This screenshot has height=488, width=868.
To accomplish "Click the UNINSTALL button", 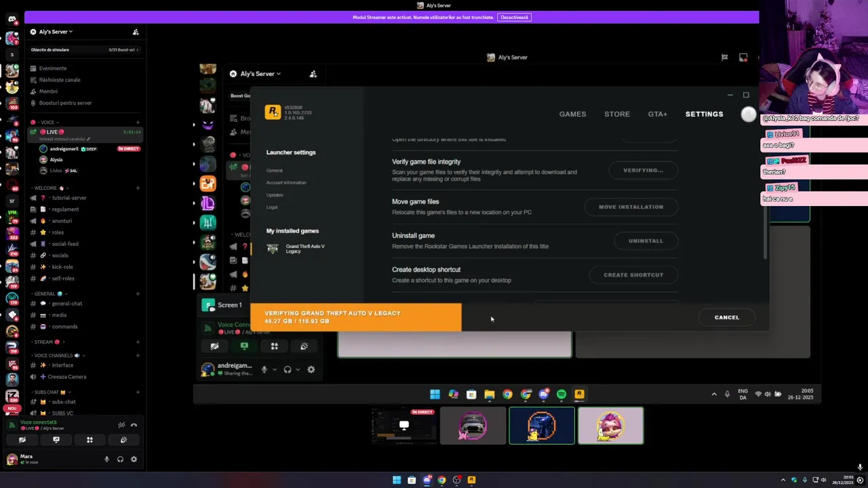I will (x=646, y=241).
